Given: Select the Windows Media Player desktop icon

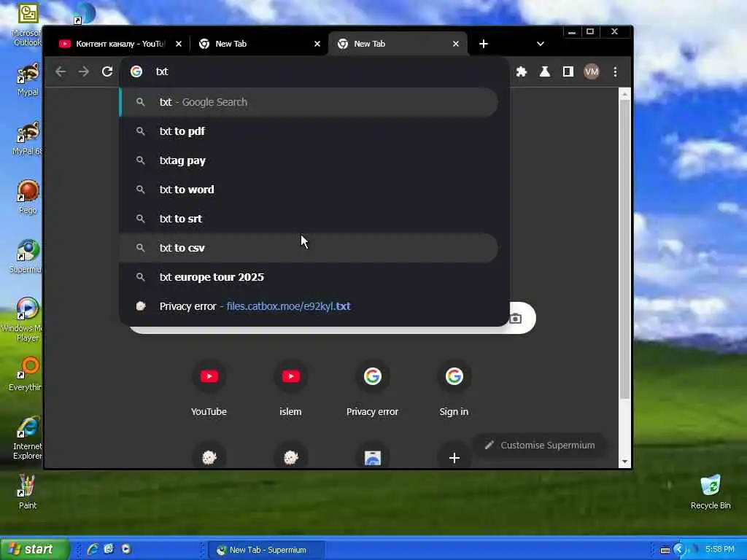Looking at the screenshot, I should click(24, 319).
